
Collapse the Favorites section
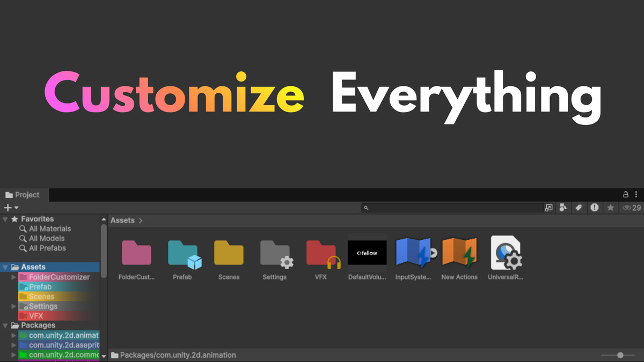click(x=5, y=219)
